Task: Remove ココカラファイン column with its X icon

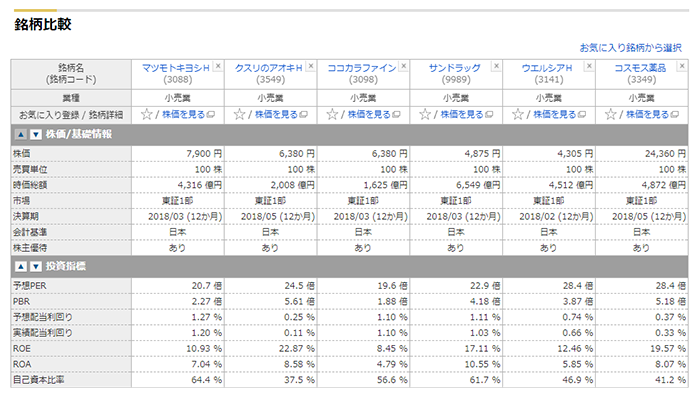Action: (x=404, y=66)
